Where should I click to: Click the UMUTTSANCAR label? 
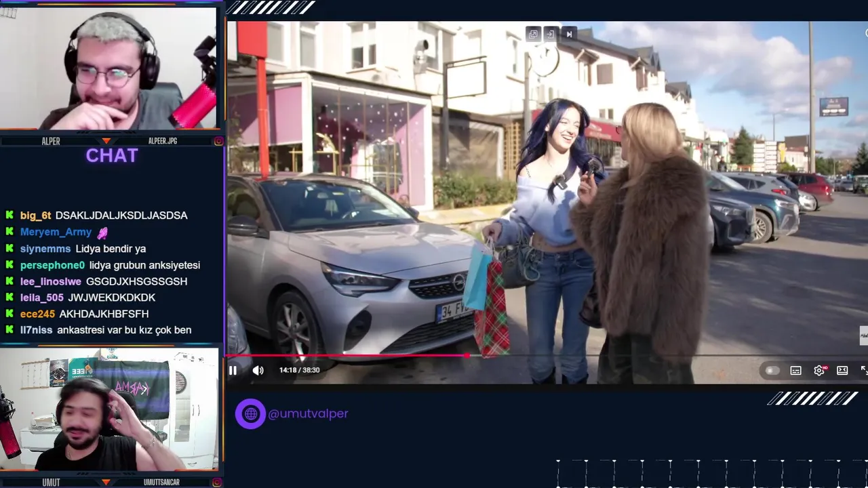pos(161,483)
